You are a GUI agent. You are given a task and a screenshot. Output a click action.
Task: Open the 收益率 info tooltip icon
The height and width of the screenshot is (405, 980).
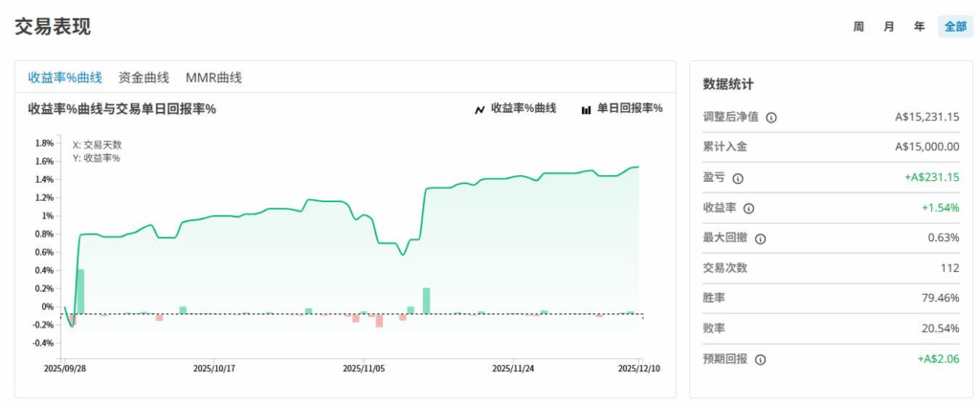click(x=748, y=208)
